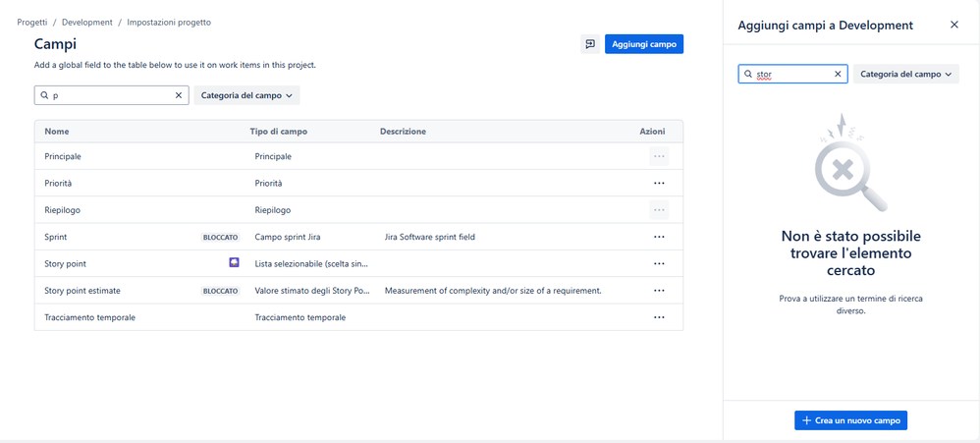
Task: Open Development breadcrumb link
Action: (87, 22)
